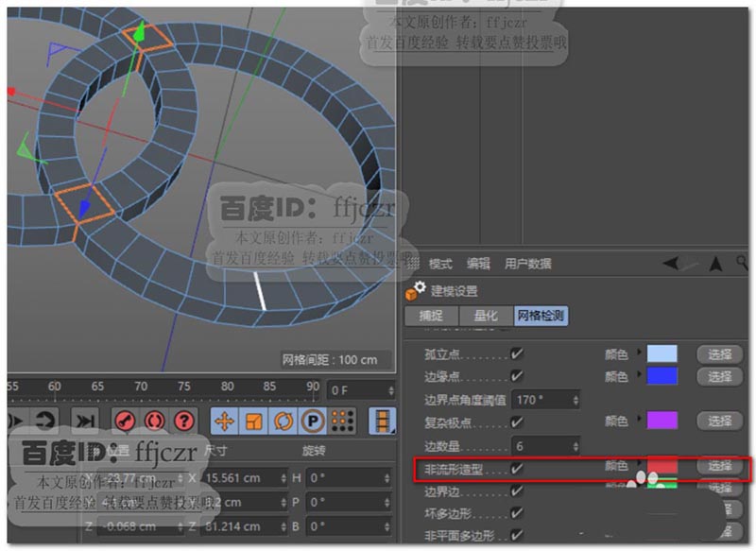The width and height of the screenshot is (756, 551).
Task: Click frame 85 on the timeline ruler
Action: click(269, 387)
